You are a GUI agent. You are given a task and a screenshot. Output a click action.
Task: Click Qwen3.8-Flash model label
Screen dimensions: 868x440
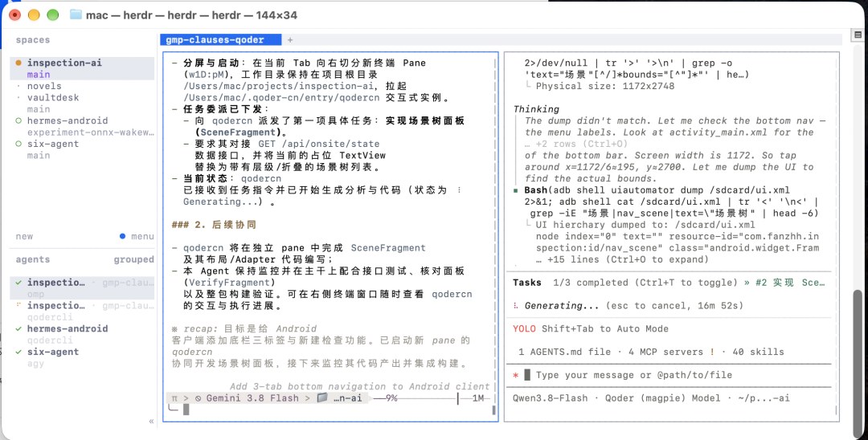tap(551, 398)
